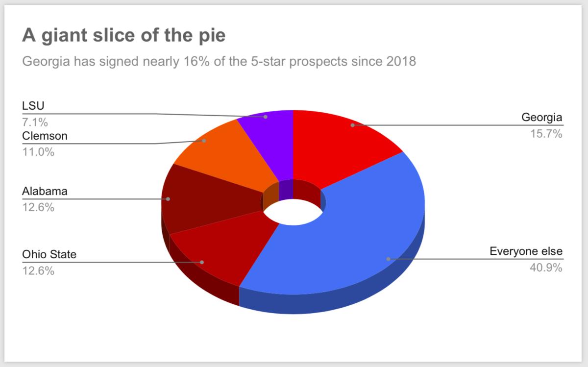Click the dark red Alabama slice

point(206,201)
